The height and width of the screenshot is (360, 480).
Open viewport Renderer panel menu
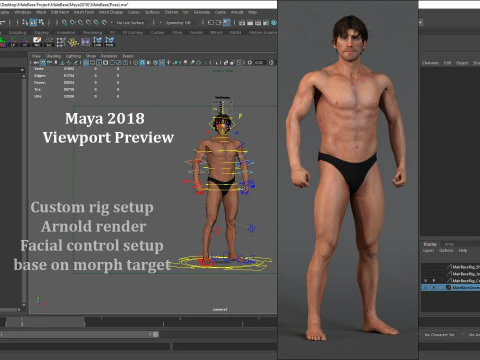click(x=109, y=56)
